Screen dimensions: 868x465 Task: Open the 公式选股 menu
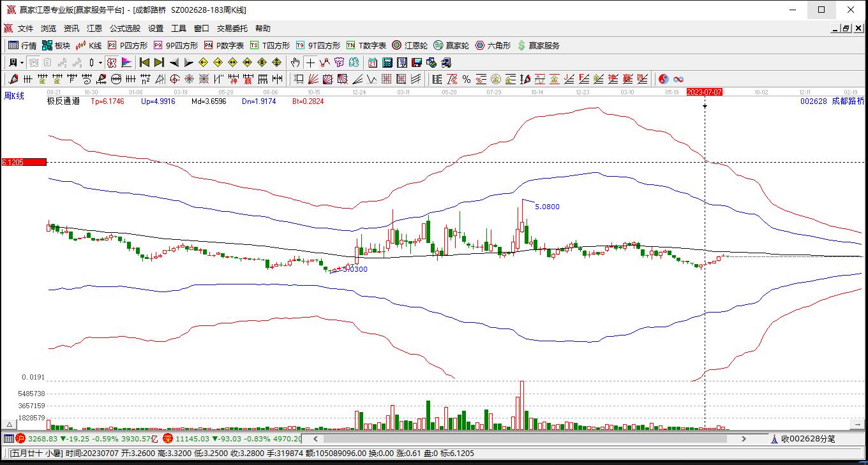(x=125, y=29)
